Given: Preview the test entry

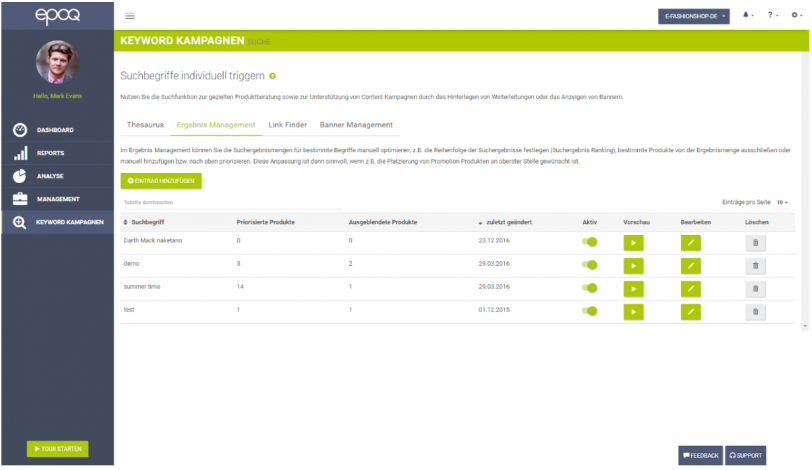Looking at the screenshot, I should pos(633,312).
